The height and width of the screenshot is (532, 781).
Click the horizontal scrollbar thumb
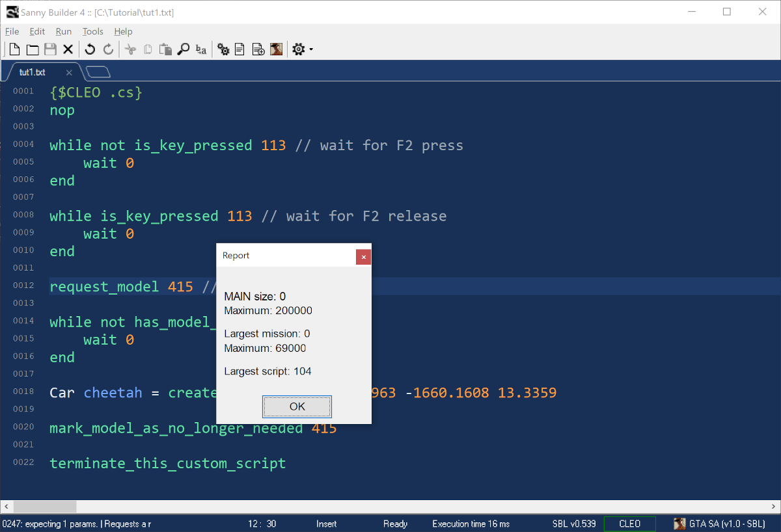[44, 506]
